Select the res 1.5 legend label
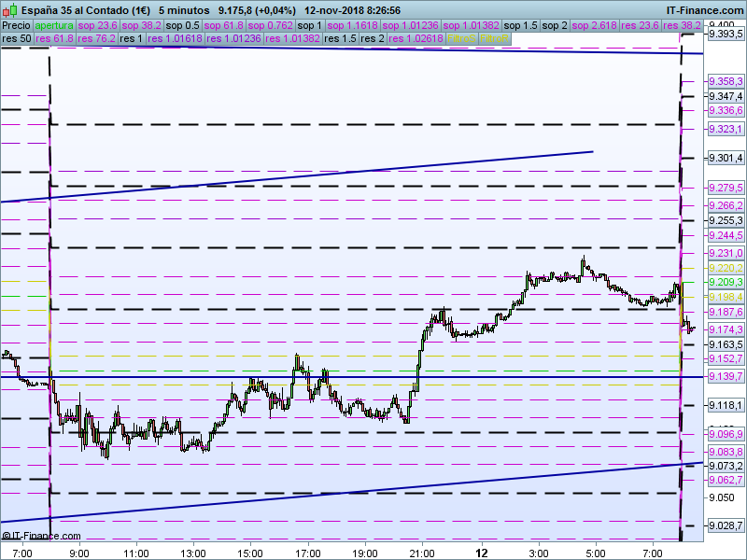 point(340,38)
